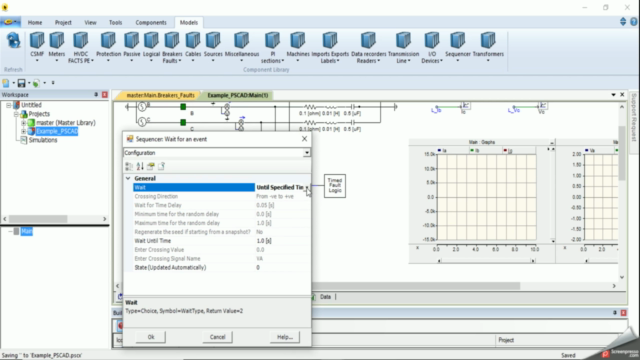The height and width of the screenshot is (360, 640).
Task: Open the Transformers component library
Action: coord(488,47)
